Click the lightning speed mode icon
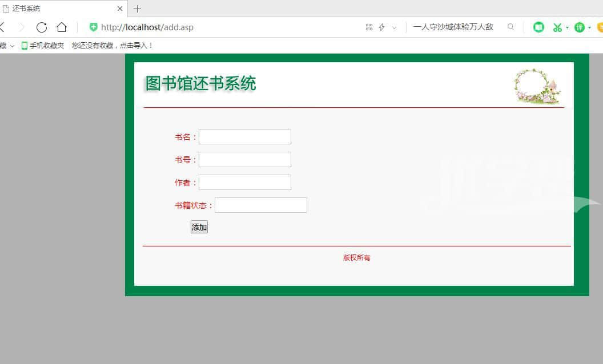 [382, 27]
